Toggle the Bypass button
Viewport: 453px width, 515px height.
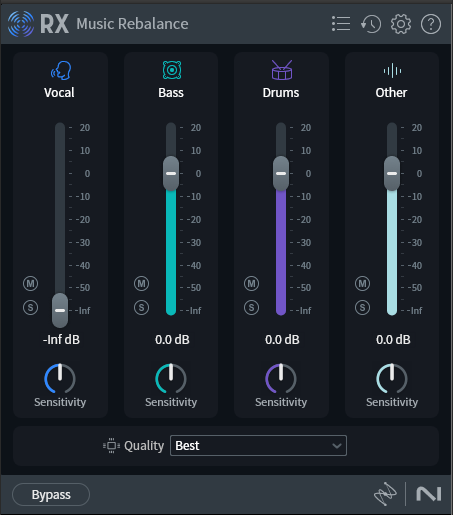point(51,495)
